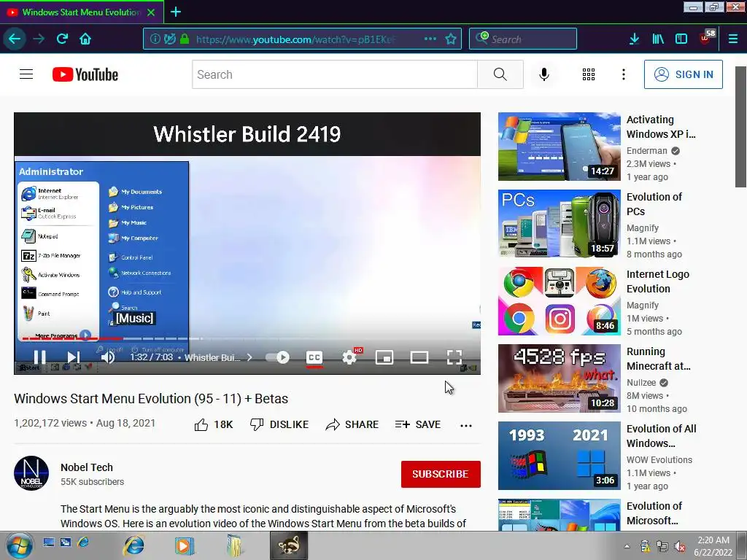Viewport: 747px width, 560px height.
Task: Expand the Whistler Bui... chapter chevron
Action: coord(249,357)
